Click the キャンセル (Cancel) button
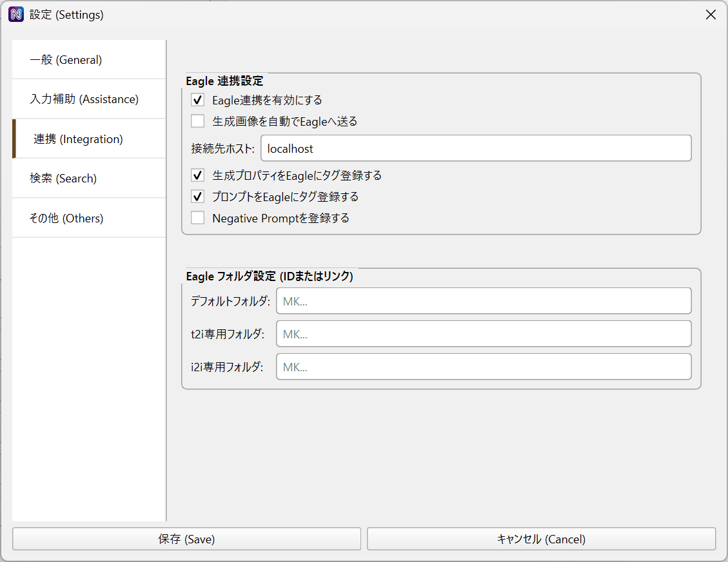The width and height of the screenshot is (728, 562). pos(541,539)
